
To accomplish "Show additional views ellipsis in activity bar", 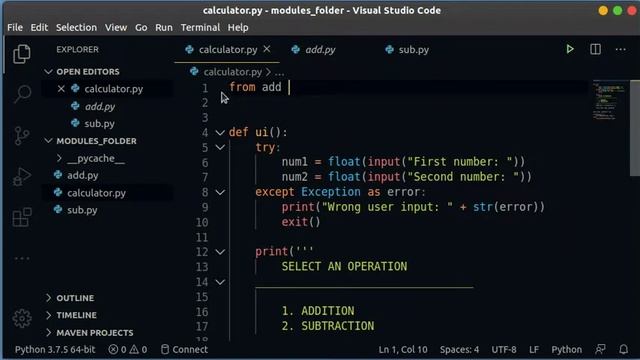I will [x=22, y=258].
